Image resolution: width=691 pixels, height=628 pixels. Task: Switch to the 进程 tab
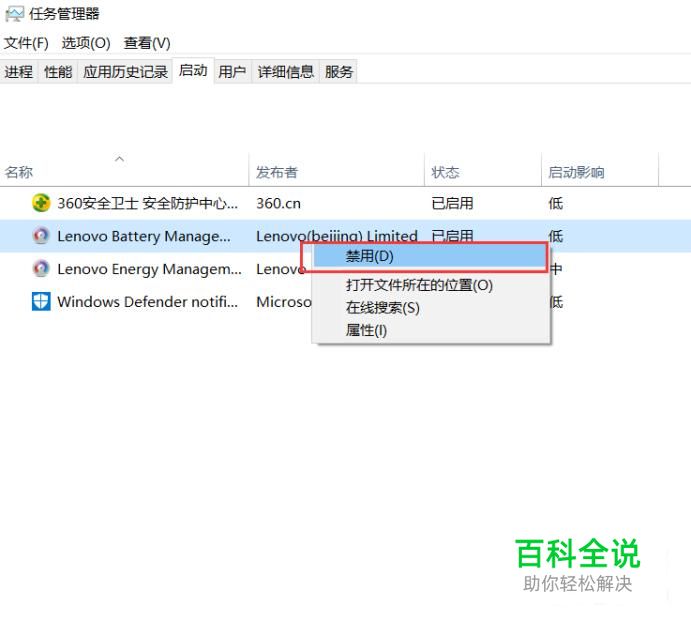pos(19,71)
